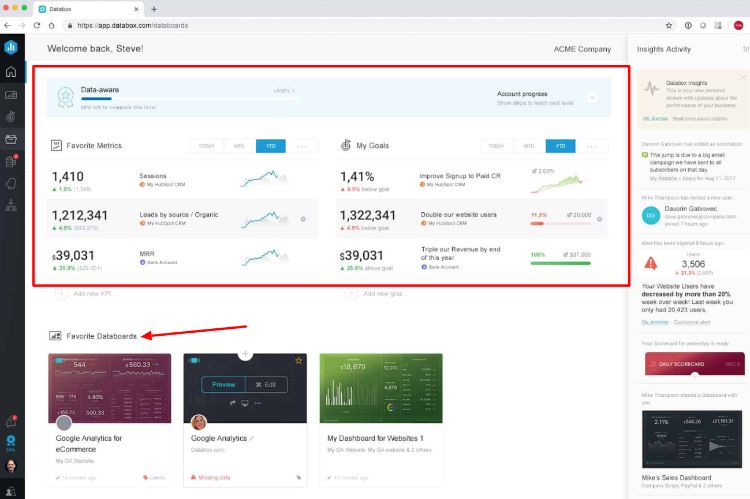Open the bell-shaped Alerts icon in the mid sidebar
Viewport: 750px width, 499px height.
[x=11, y=184]
